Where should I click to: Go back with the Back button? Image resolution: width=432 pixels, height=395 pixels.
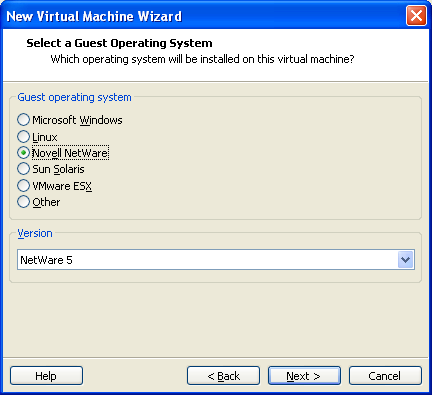(223, 376)
